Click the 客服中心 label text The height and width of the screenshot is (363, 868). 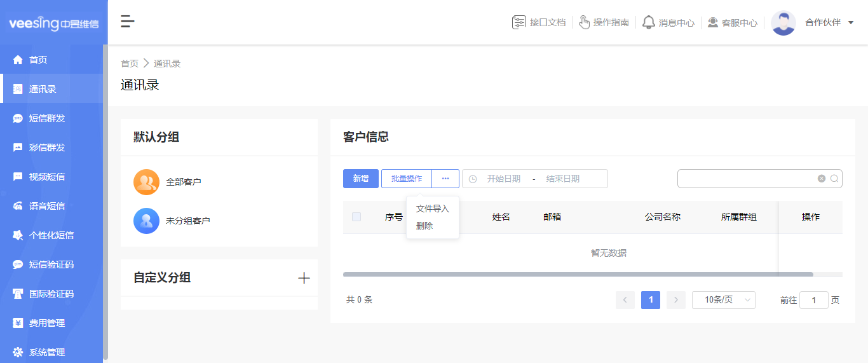click(x=740, y=23)
